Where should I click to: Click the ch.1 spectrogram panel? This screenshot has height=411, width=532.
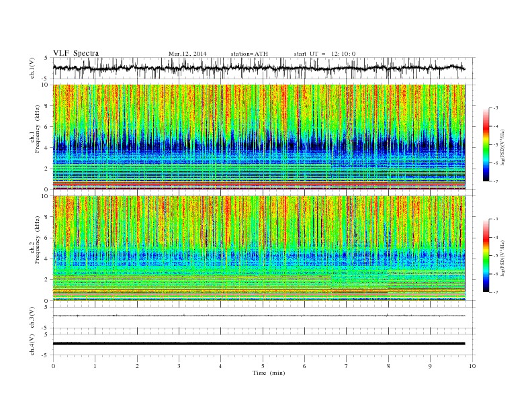(259, 137)
